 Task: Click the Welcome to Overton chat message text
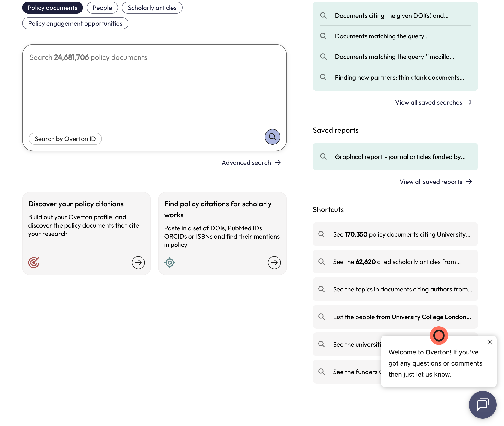(435, 363)
